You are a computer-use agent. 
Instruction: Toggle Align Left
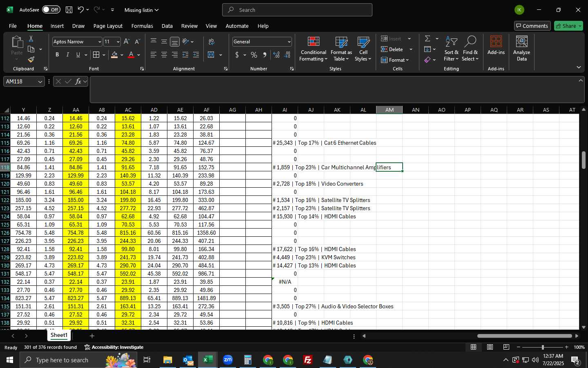[x=154, y=55]
